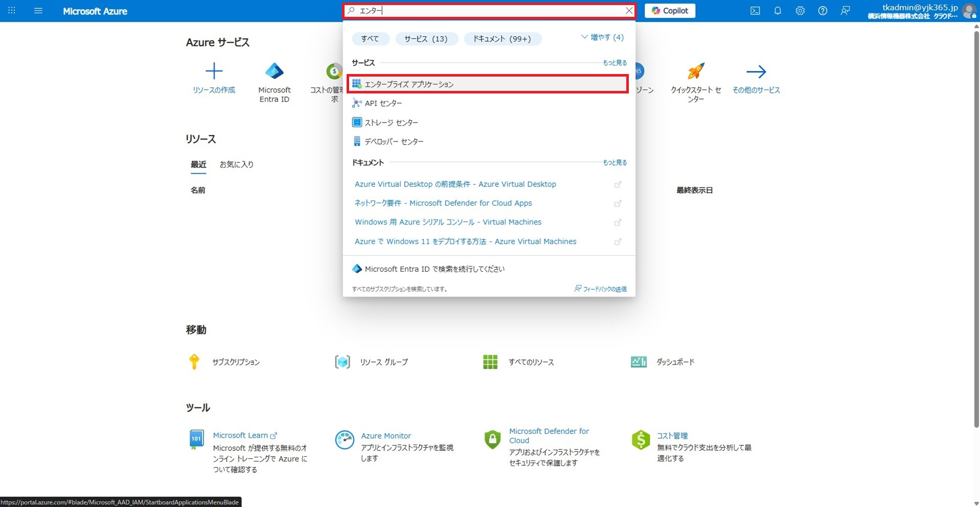Clear the search box with the X
This screenshot has width=980, height=507.
pyautogui.click(x=629, y=11)
